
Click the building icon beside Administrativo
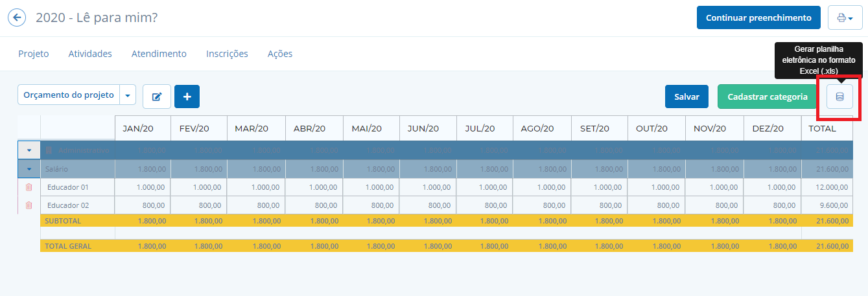point(48,150)
